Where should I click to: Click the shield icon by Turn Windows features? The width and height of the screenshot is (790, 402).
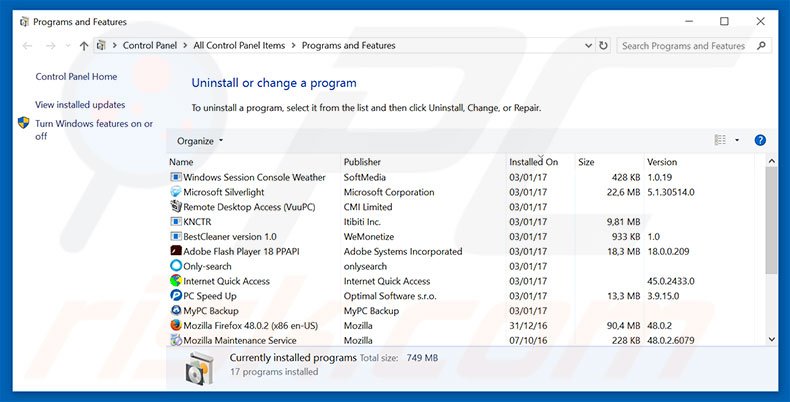click(x=23, y=123)
